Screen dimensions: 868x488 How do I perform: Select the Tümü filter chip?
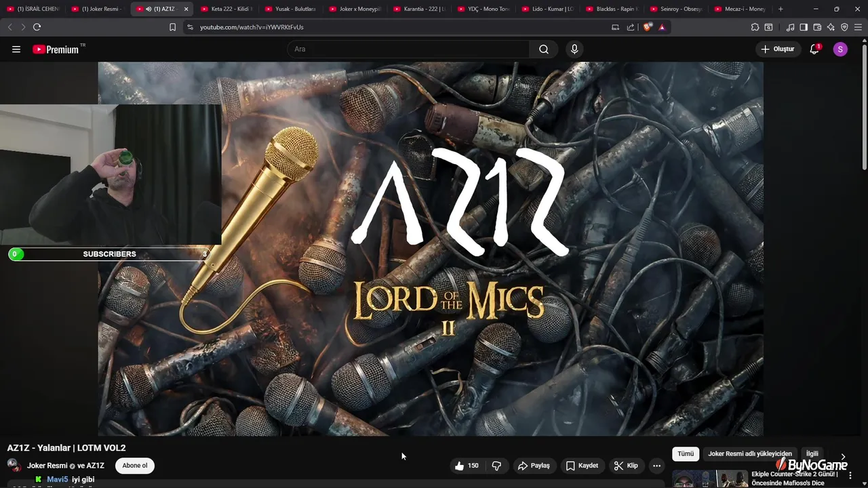pyautogui.click(x=686, y=454)
